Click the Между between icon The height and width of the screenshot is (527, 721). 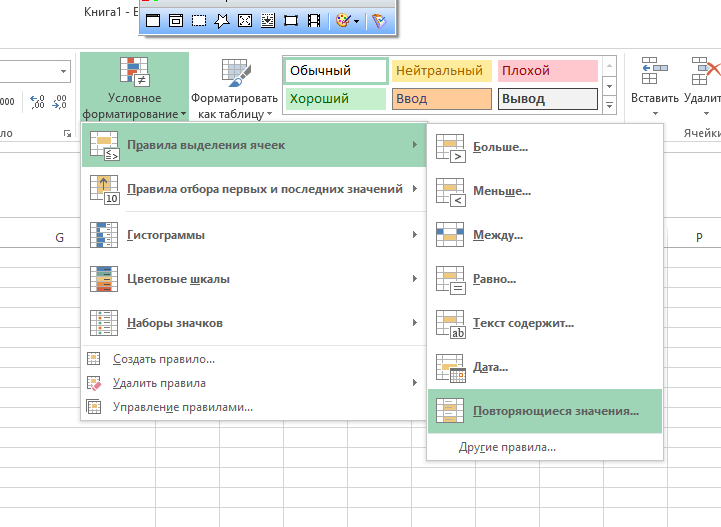[x=450, y=235]
